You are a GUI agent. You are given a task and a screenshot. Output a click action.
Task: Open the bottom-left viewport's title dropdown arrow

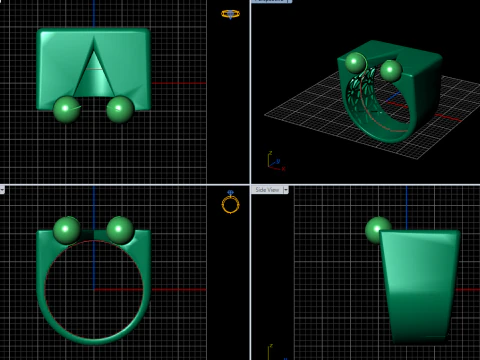point(2,190)
